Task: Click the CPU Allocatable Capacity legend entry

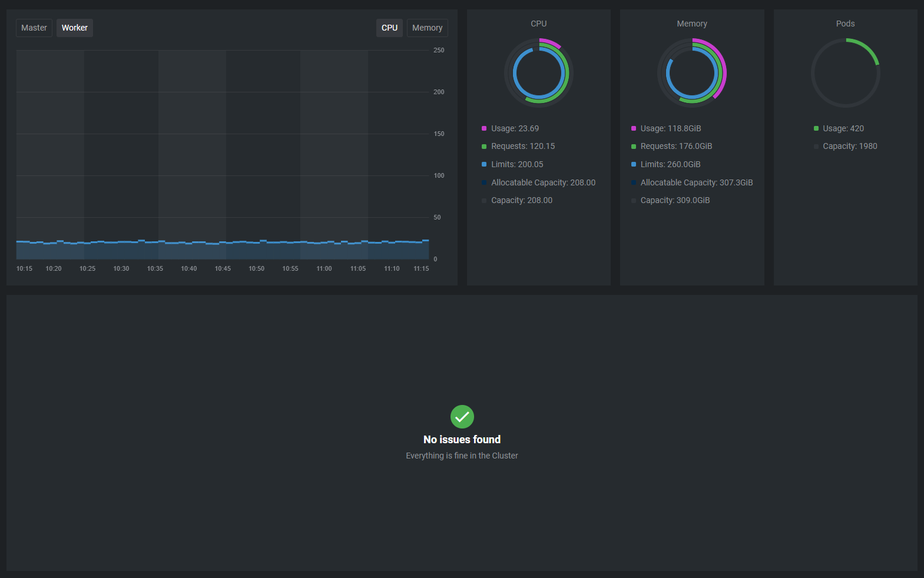Action: tap(543, 182)
